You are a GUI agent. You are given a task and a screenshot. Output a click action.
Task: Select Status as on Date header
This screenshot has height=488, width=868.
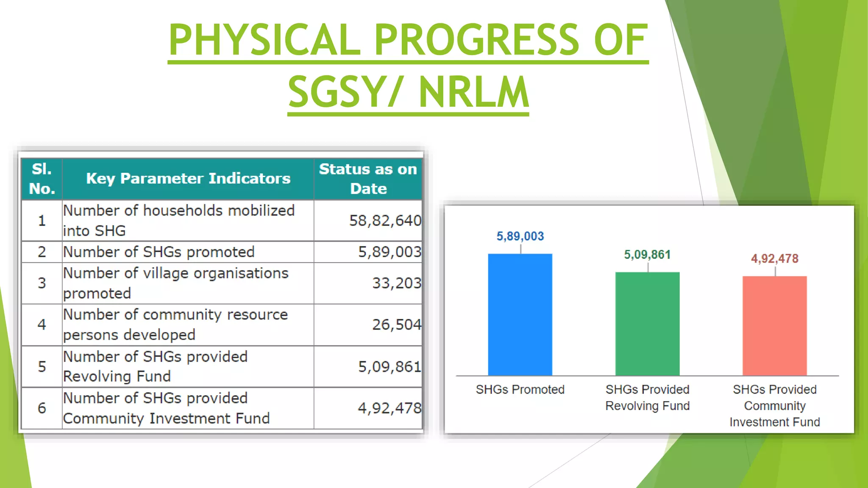368,179
